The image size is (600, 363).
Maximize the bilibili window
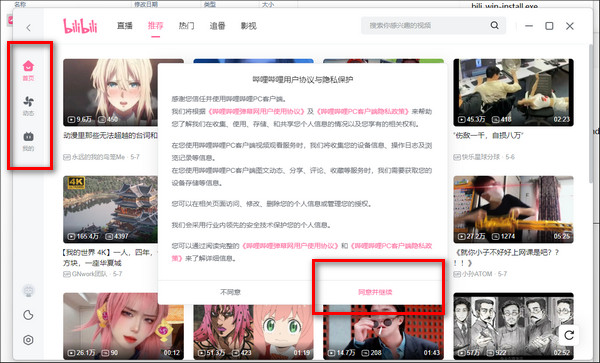[549, 26]
